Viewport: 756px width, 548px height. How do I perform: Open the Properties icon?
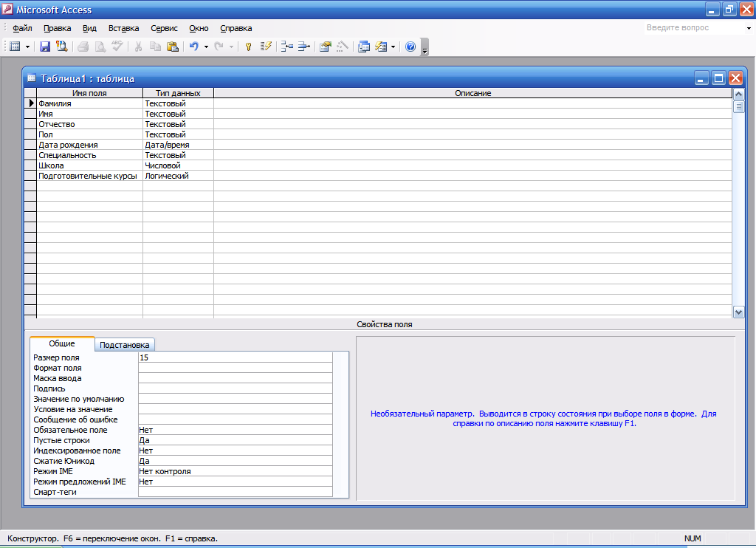click(326, 47)
